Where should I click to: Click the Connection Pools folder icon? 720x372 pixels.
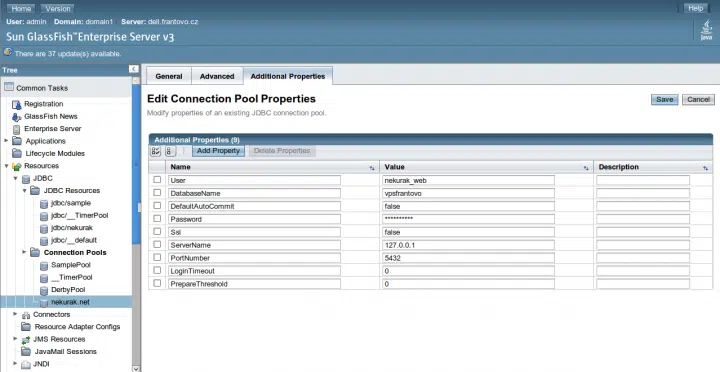35,253
